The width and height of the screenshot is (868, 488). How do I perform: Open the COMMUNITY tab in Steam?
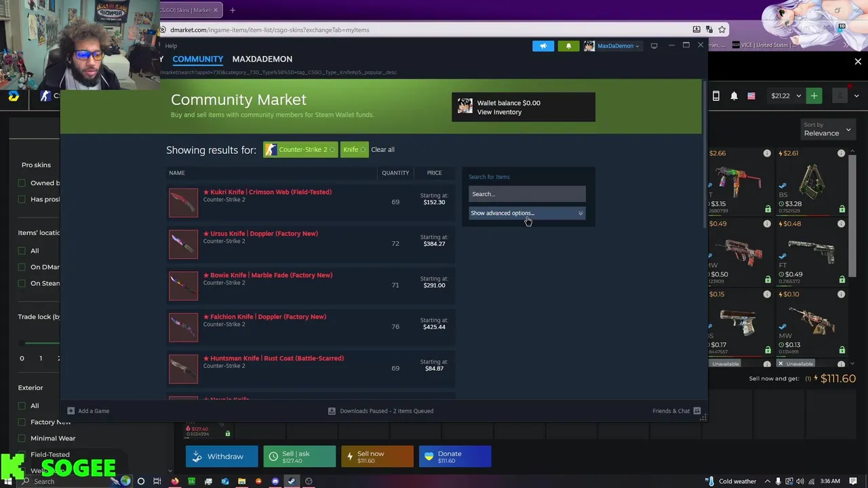click(x=197, y=59)
